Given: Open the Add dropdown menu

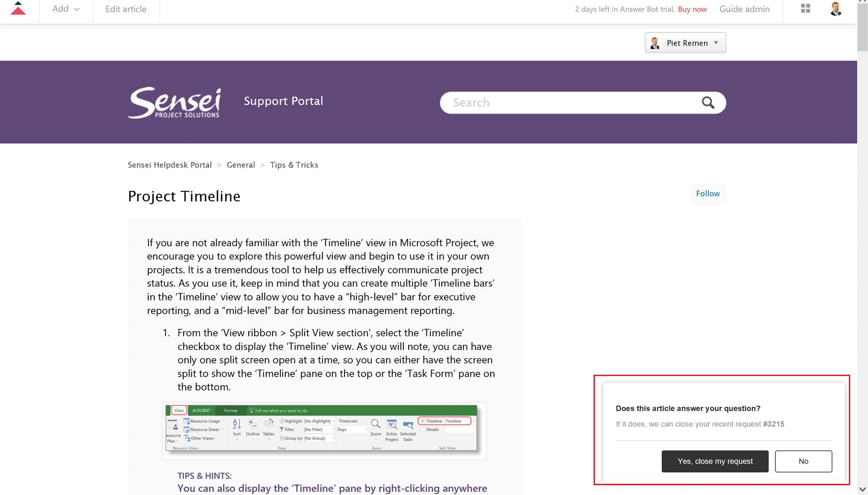Looking at the screenshot, I should (x=66, y=9).
